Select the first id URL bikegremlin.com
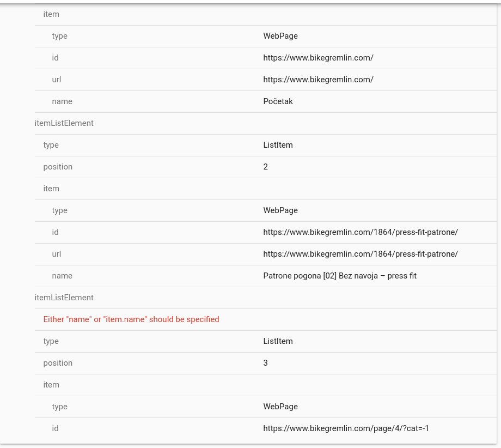Image resolution: width=501 pixels, height=448 pixels. coord(318,58)
